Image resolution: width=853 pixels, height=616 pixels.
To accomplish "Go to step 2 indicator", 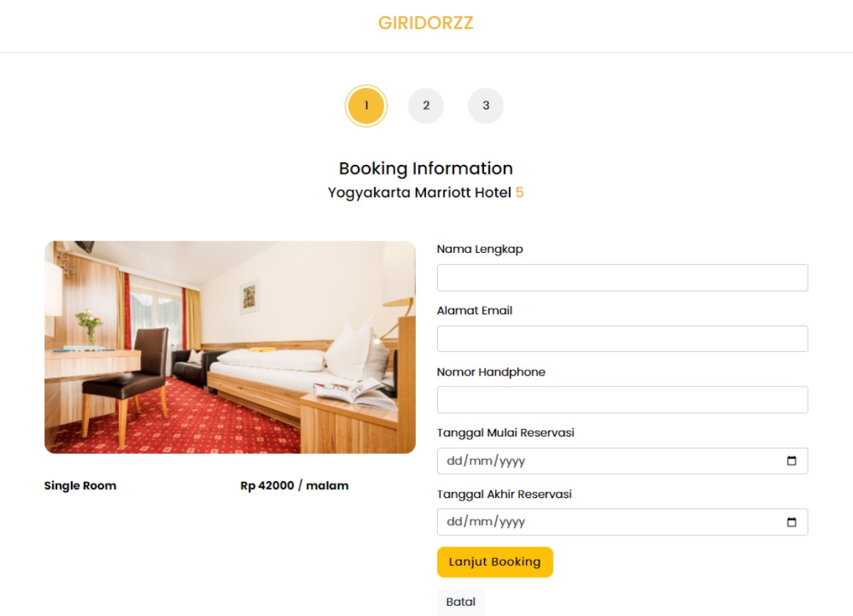I will tap(426, 106).
